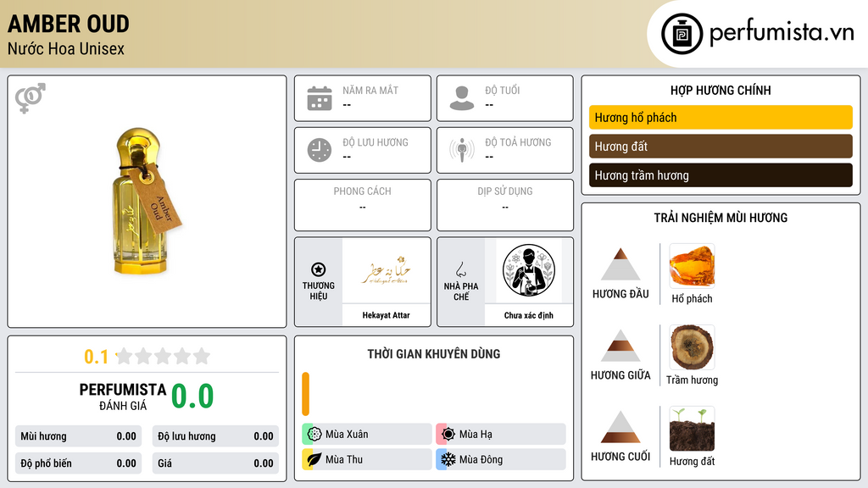Screen dimensions: 868x488
Task: Click the Mùa Thu leaf icon
Action: tap(314, 459)
